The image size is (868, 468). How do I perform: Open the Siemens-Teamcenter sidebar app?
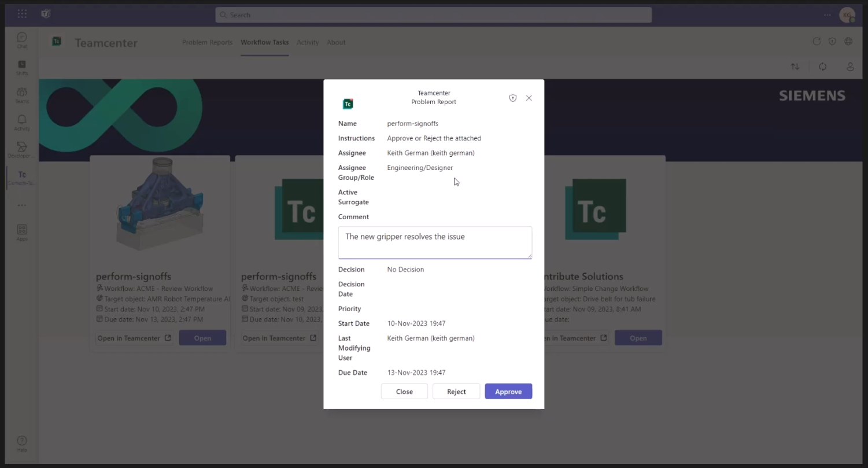tap(21, 176)
